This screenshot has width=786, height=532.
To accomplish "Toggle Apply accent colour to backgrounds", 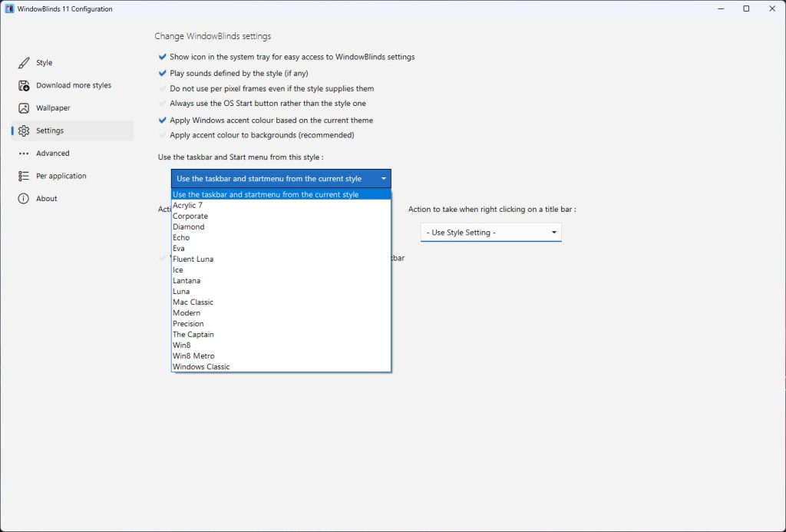I will pyautogui.click(x=162, y=135).
